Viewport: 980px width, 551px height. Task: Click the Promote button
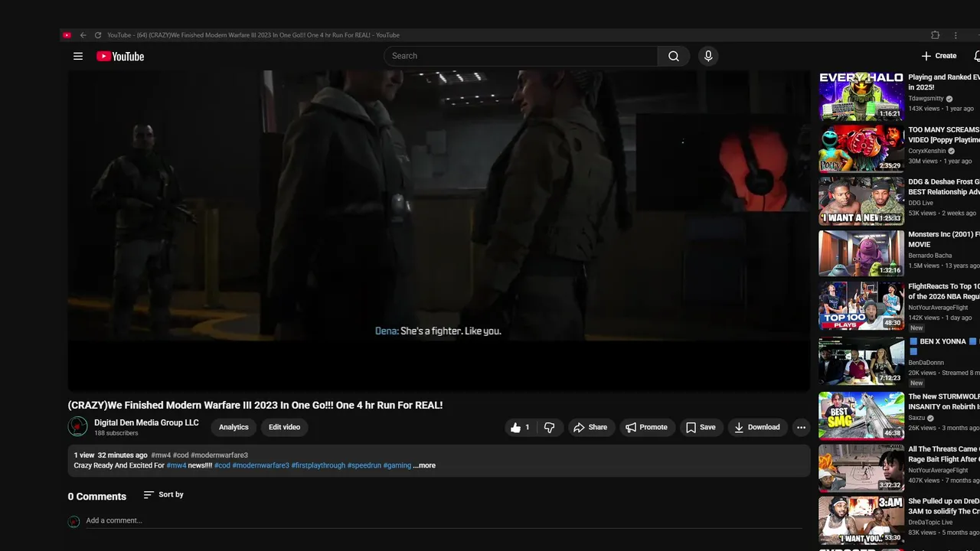(647, 428)
